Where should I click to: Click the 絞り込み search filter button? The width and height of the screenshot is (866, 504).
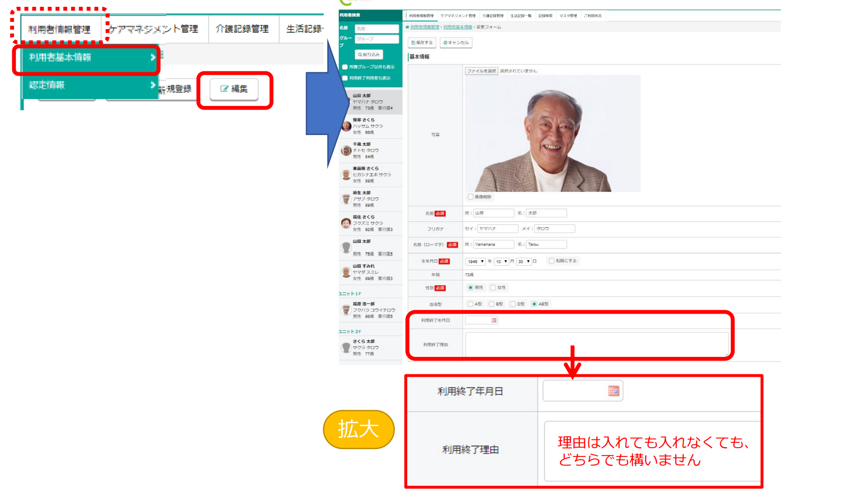tap(369, 54)
